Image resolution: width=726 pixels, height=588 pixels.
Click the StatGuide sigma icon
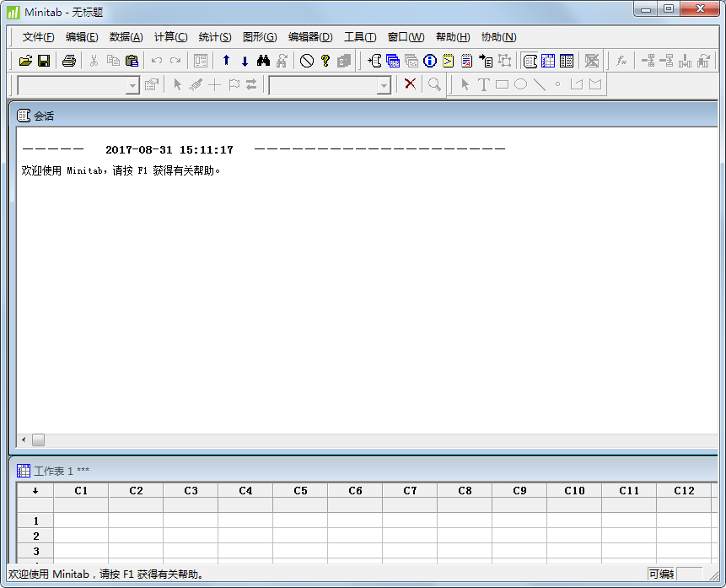(x=344, y=61)
